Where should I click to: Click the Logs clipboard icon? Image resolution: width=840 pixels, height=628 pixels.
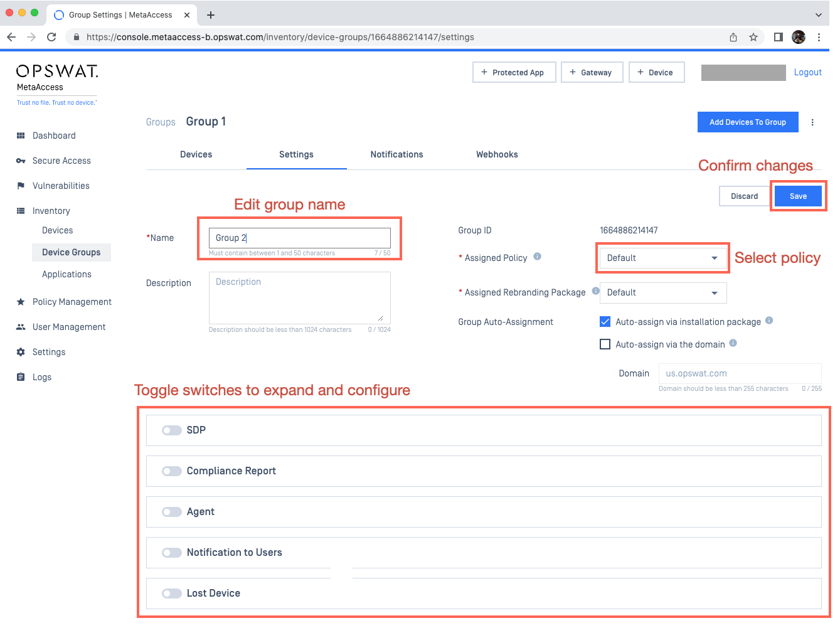[x=21, y=377]
